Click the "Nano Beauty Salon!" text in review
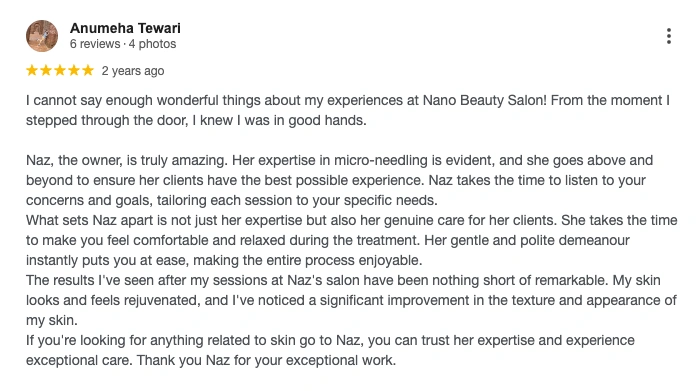This screenshot has width=700, height=391. tap(484, 100)
